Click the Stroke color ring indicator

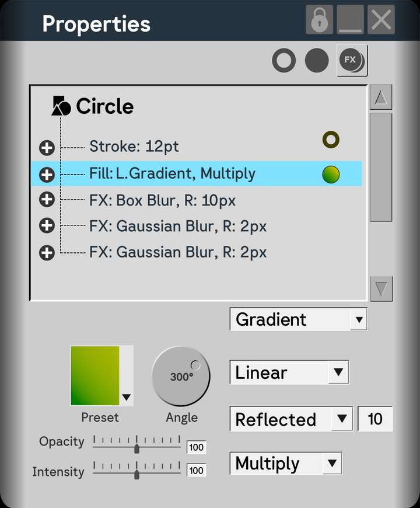(x=331, y=140)
